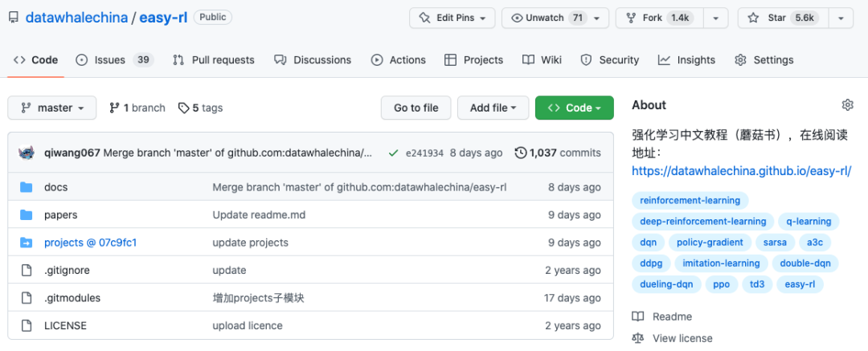
Task: Open the View license link
Action: 673,337
